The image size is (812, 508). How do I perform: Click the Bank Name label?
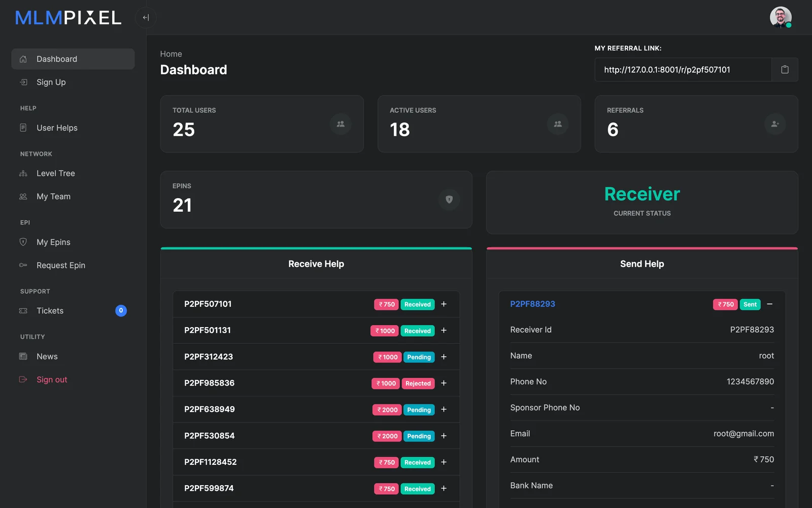point(531,485)
